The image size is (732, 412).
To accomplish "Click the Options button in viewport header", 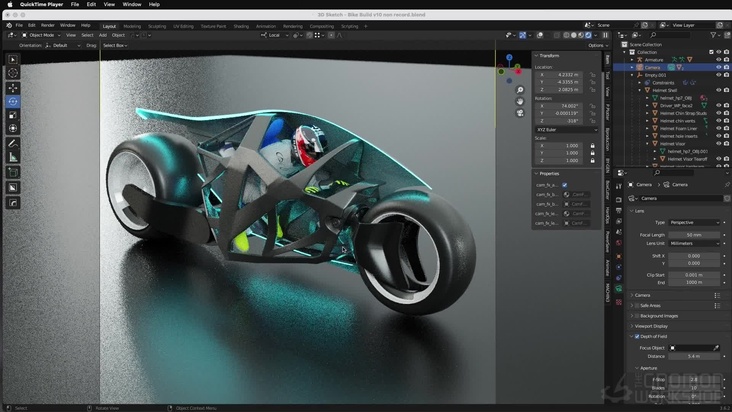I will 596,45.
